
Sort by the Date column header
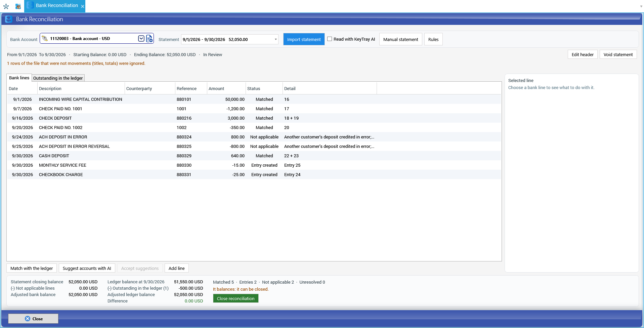coord(22,88)
